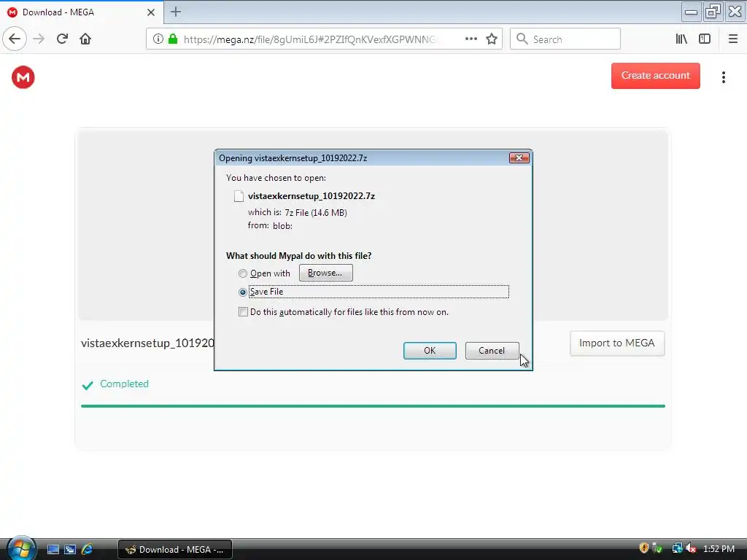The width and height of the screenshot is (747, 560).
Task: Click the Completed status text
Action: (x=124, y=384)
